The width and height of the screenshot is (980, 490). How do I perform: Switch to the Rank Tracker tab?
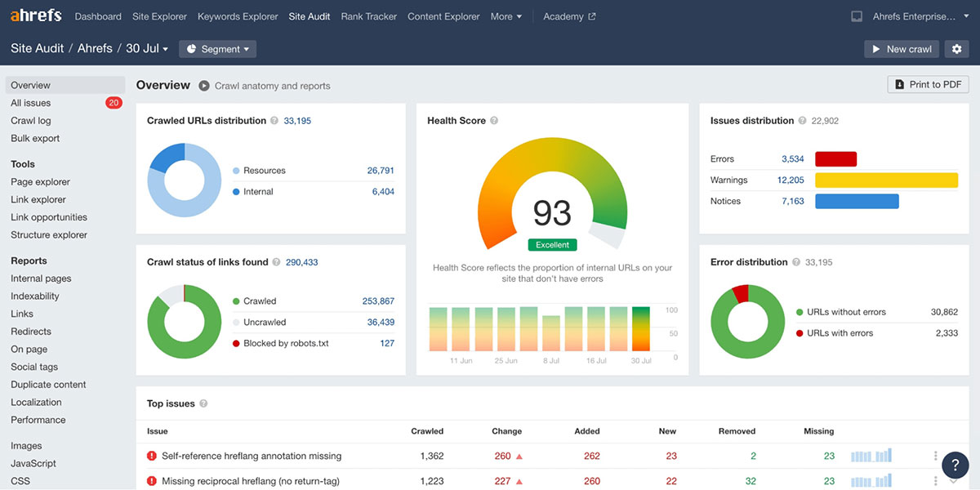pyautogui.click(x=368, y=16)
